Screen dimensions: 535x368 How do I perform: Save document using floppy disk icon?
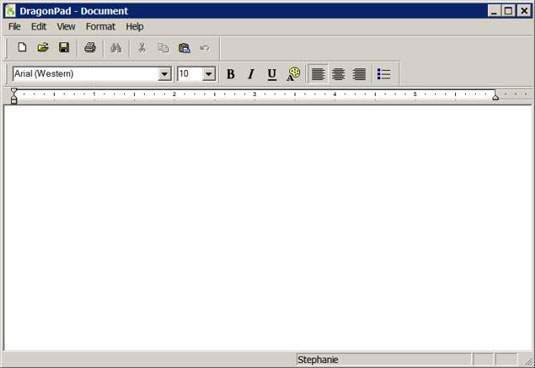[64, 47]
